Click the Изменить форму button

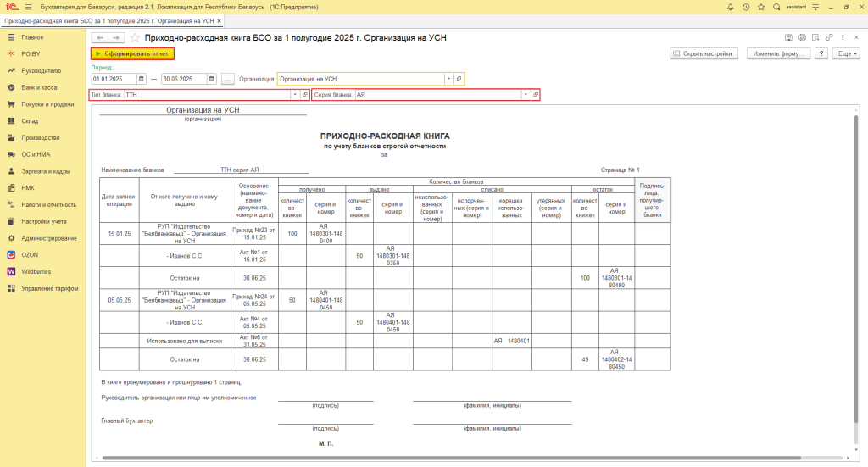(x=778, y=53)
